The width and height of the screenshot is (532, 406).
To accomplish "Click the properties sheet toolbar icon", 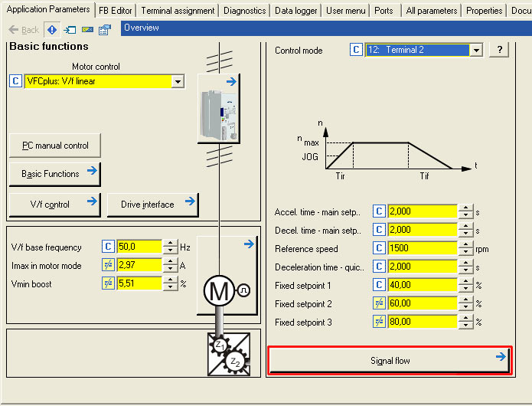I will tap(105, 30).
